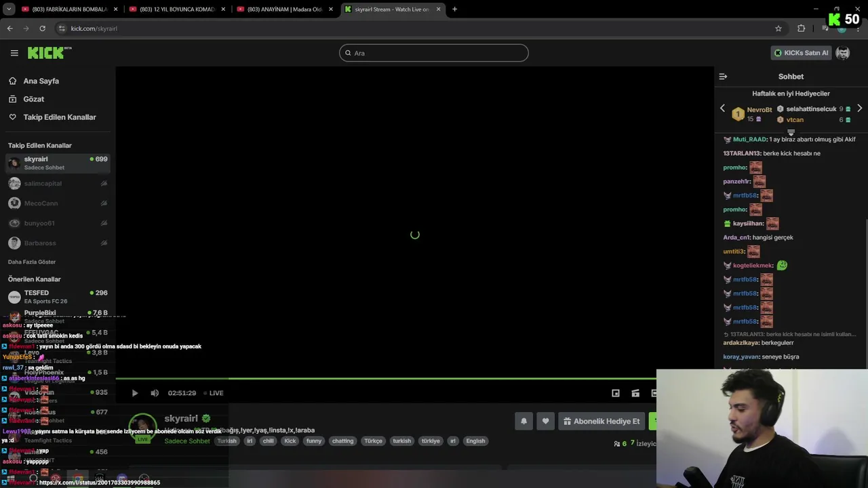Select the chatting tag

[342, 441]
